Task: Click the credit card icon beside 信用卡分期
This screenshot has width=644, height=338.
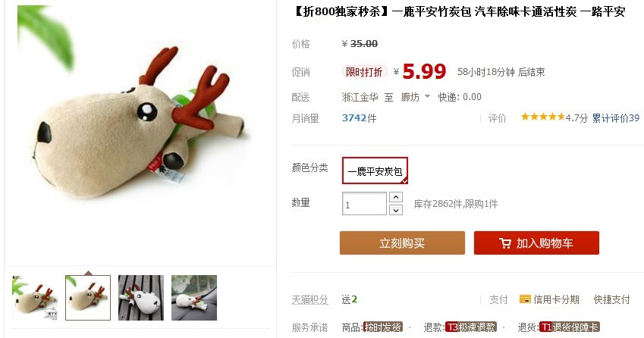Action: coord(525,299)
